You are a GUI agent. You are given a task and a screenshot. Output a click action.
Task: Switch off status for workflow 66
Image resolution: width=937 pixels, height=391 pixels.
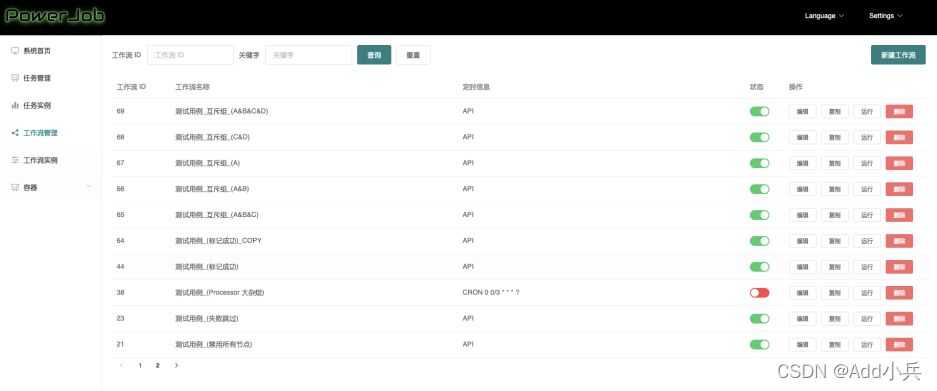pos(760,189)
